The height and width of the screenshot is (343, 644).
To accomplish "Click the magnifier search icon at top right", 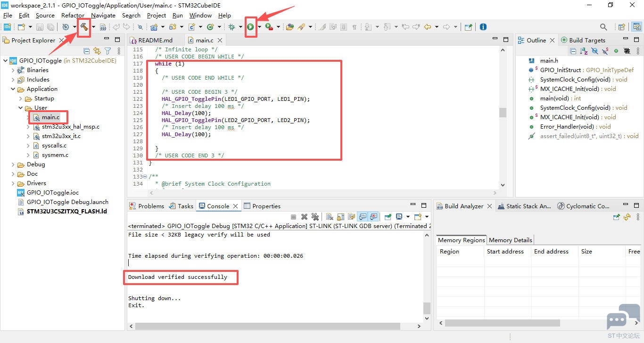I will tap(603, 27).
